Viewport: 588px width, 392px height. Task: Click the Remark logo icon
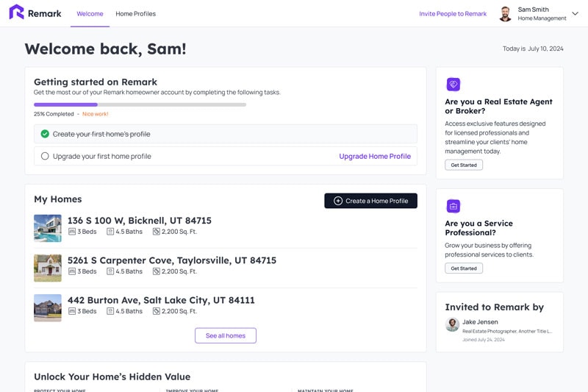(16, 13)
